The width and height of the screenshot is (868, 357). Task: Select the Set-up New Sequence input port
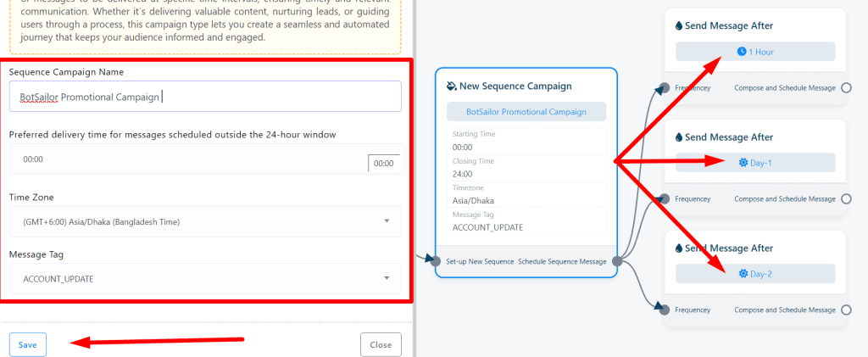437,261
